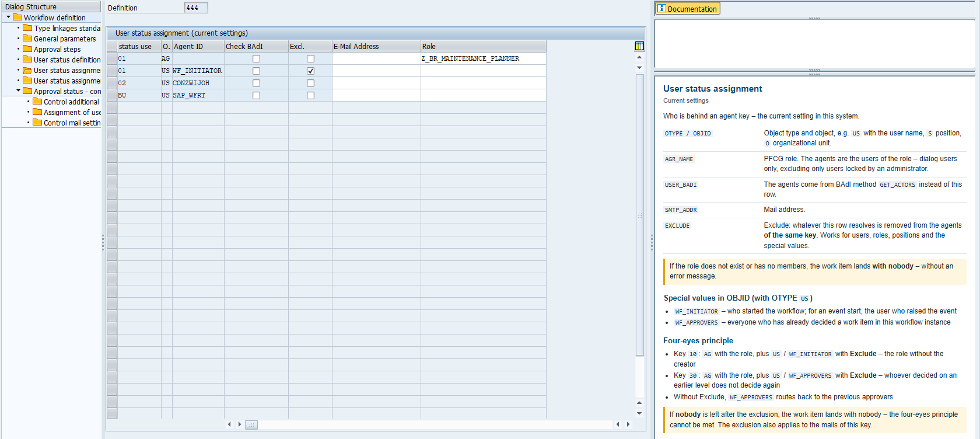The height and width of the screenshot is (439, 980).
Task: Select the row marker for SAP_WFRT row
Action: point(112,95)
